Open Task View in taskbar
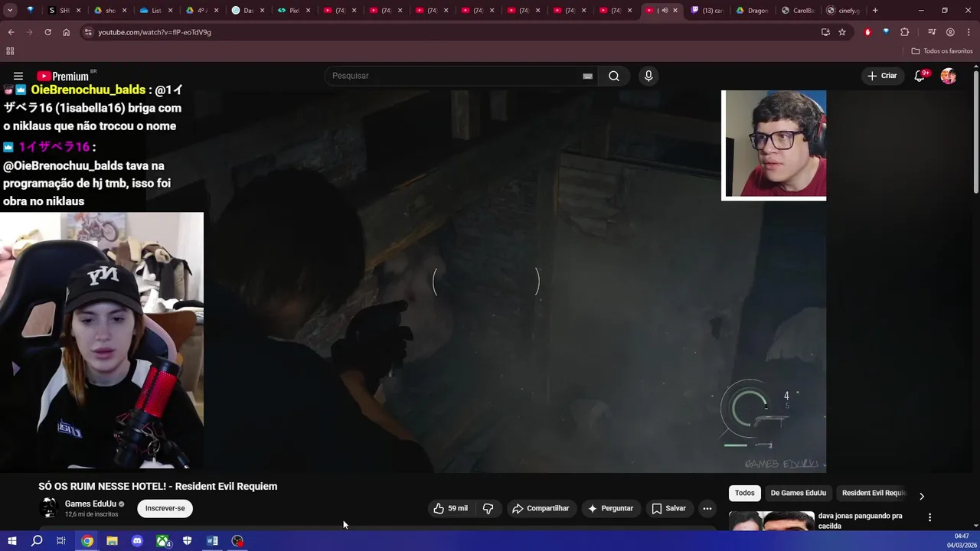Image resolution: width=980 pixels, height=551 pixels. (x=61, y=541)
